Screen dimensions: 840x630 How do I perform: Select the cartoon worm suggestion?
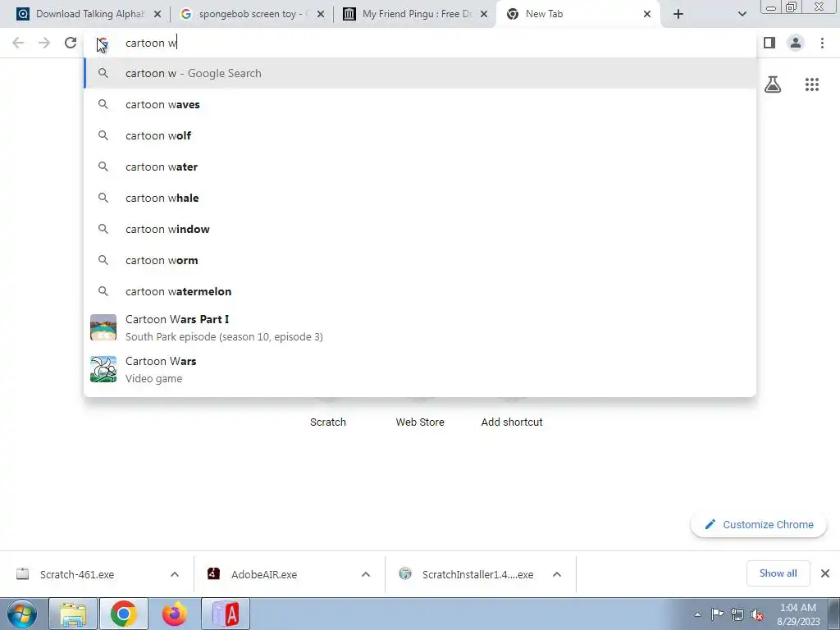tap(420, 260)
